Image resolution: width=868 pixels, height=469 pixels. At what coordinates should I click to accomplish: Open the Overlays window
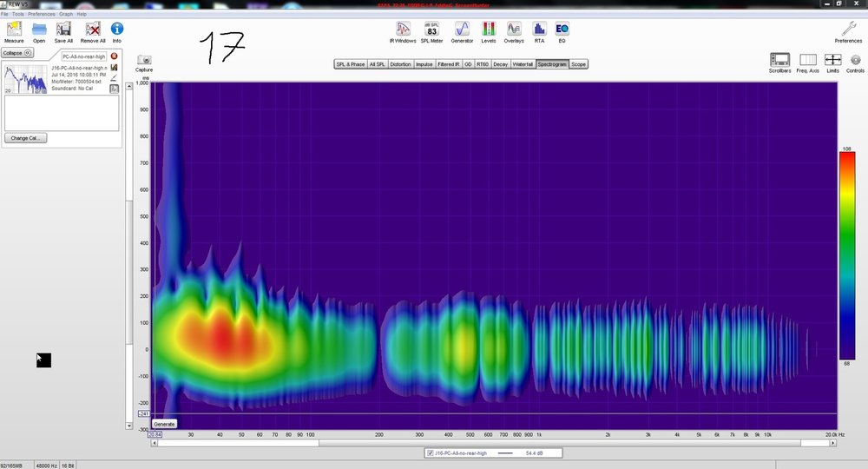click(514, 30)
